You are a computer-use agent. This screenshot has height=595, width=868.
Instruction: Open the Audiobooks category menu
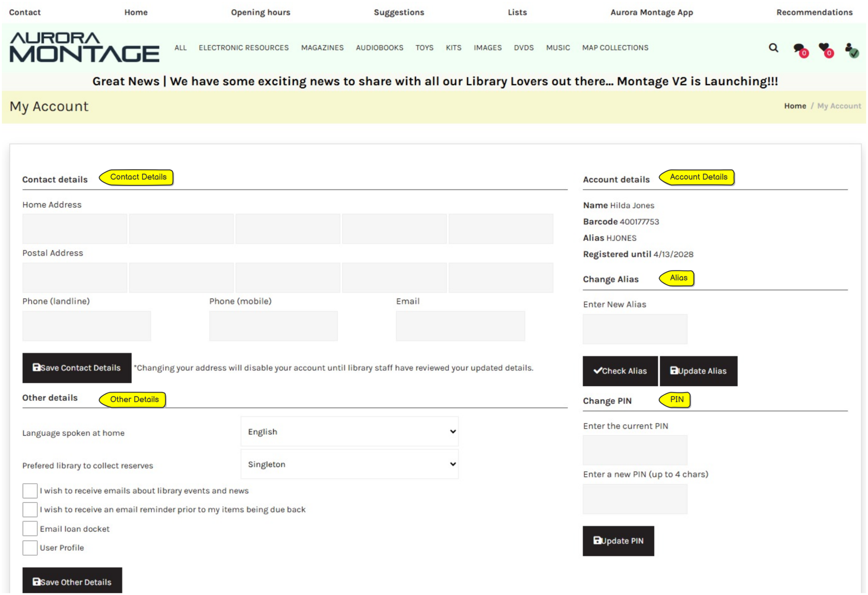click(379, 48)
